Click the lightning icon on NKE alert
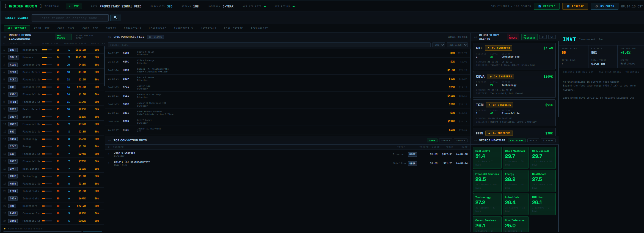 tap(489, 48)
